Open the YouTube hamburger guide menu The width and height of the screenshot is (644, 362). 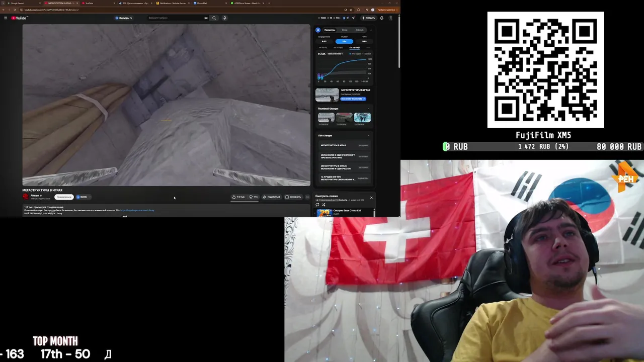(x=6, y=18)
